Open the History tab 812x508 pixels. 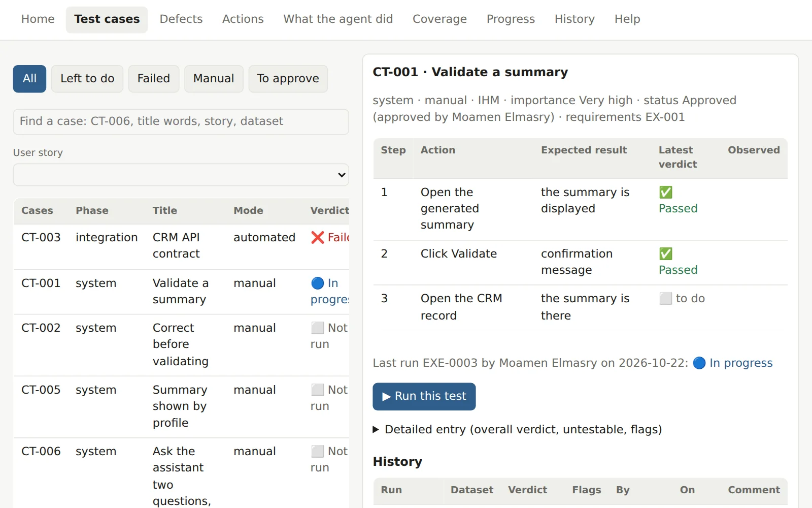[574, 19]
